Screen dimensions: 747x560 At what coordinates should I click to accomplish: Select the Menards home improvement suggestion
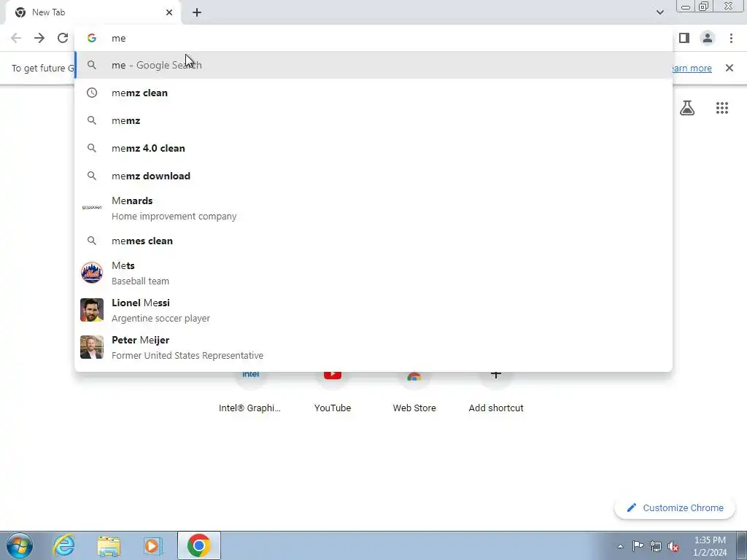pos(373,208)
